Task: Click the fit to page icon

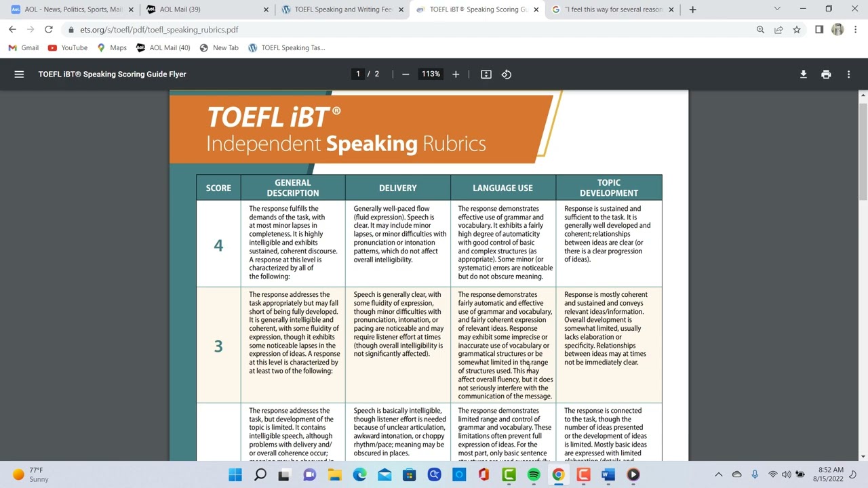Action: coord(486,75)
